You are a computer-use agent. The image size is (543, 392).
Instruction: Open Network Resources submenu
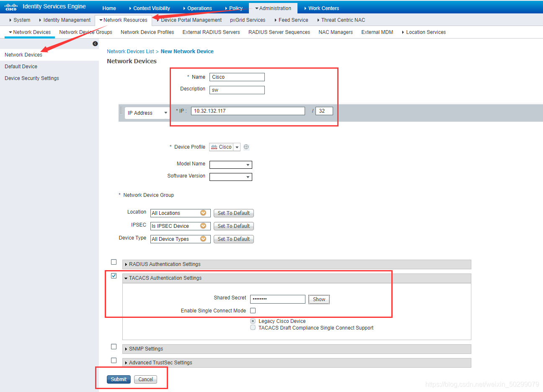pos(123,20)
